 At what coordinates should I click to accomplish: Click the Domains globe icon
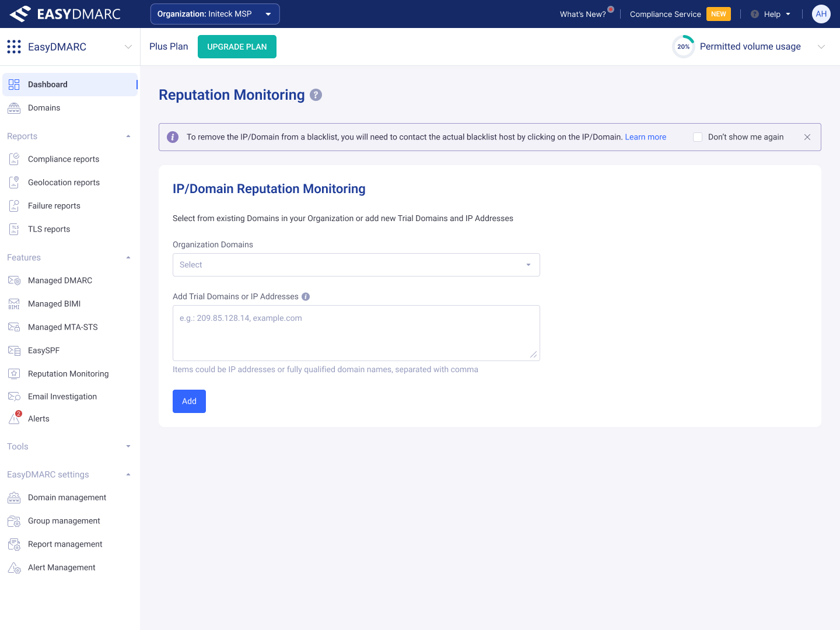[x=14, y=108]
